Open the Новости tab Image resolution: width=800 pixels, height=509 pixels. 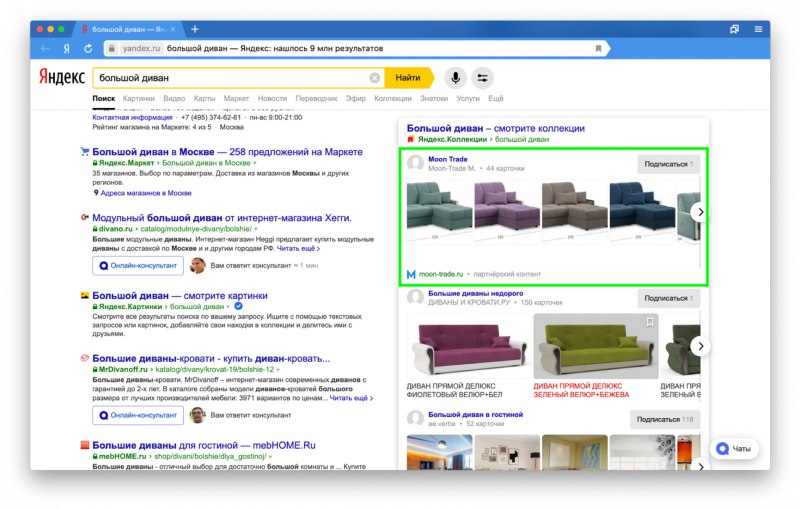pyautogui.click(x=272, y=98)
